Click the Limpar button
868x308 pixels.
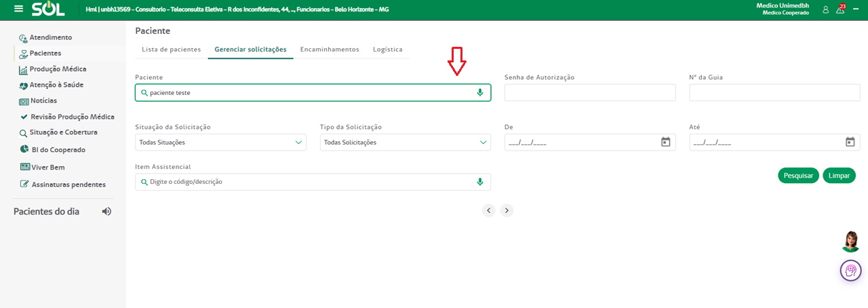coord(839,175)
